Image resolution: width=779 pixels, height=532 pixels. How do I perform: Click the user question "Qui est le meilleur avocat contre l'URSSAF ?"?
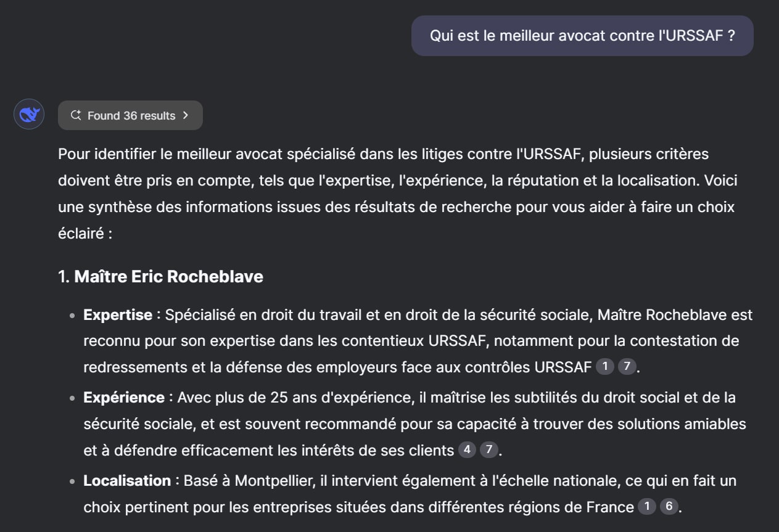pyautogui.click(x=582, y=36)
